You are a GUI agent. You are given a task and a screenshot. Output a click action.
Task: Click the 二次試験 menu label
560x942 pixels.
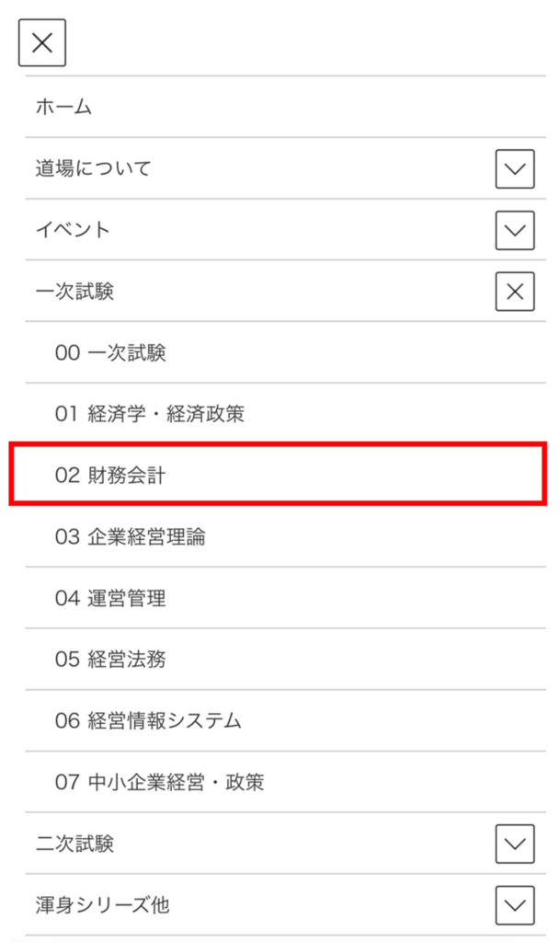(x=75, y=844)
